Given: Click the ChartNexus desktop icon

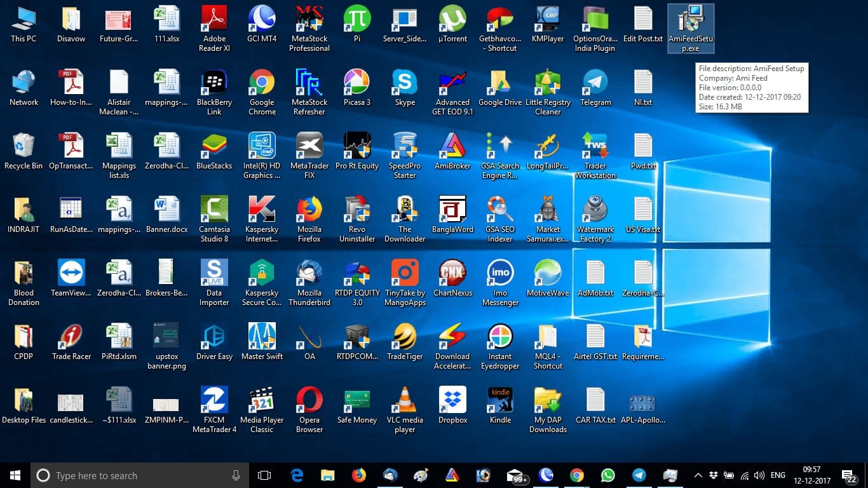Looking at the screenshot, I should tap(452, 278).
